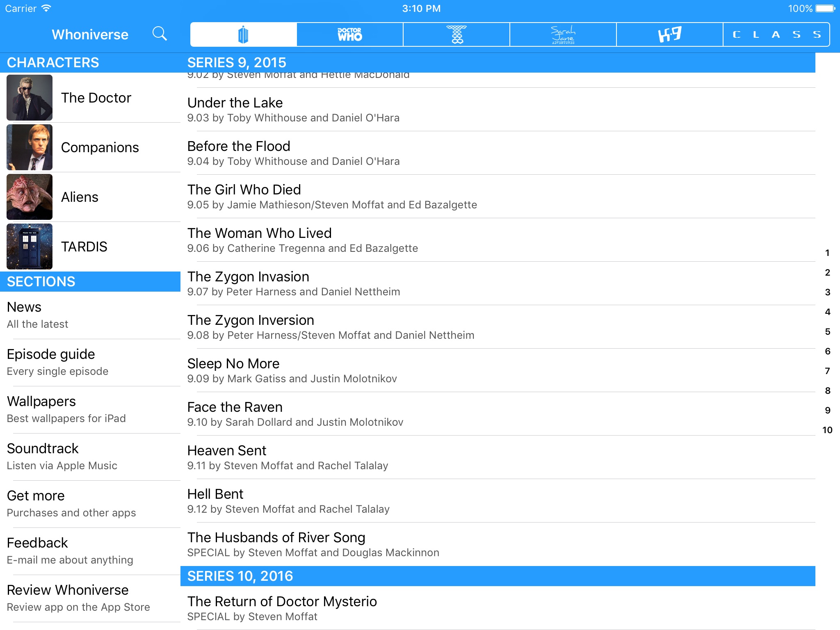Image resolution: width=840 pixels, height=630 pixels.
Task: Open episode The Girl Who Died
Action: point(498,196)
